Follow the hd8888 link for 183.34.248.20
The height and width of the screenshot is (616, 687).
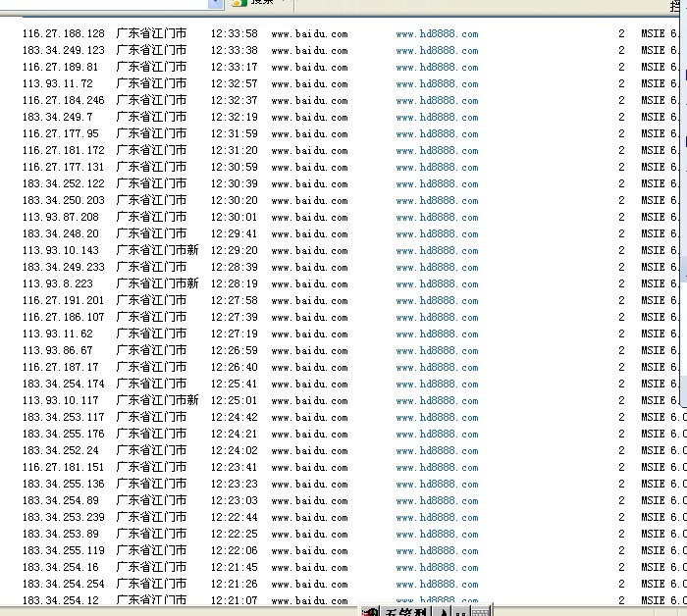click(x=437, y=233)
